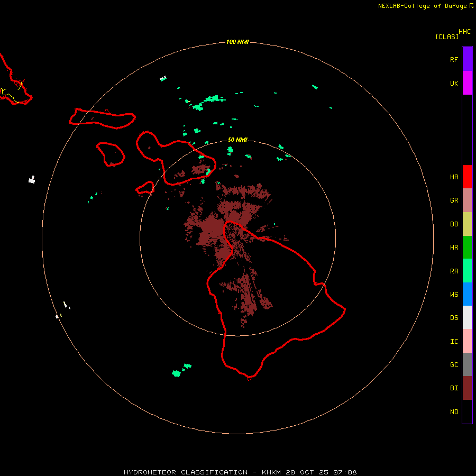
Task: Click the 50 NMI range ring label
Action: coord(237,140)
